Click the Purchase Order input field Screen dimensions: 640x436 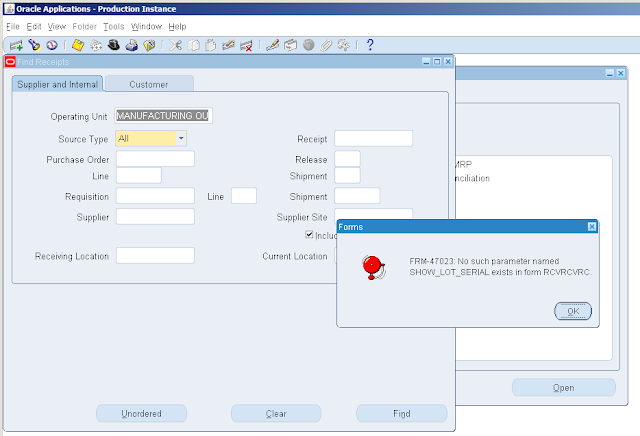click(x=155, y=159)
